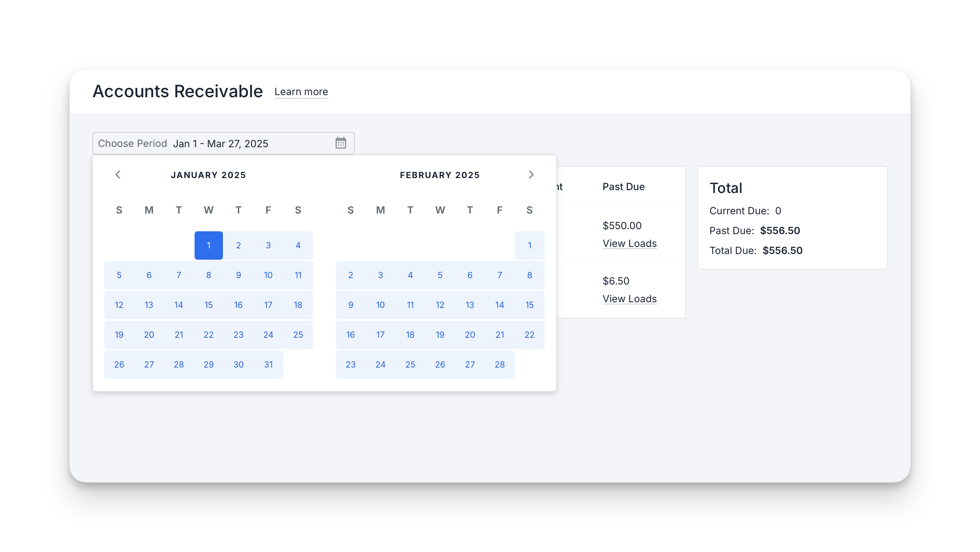The image size is (980, 552).
Task: Open View Loads under $6.50
Action: pos(629,299)
